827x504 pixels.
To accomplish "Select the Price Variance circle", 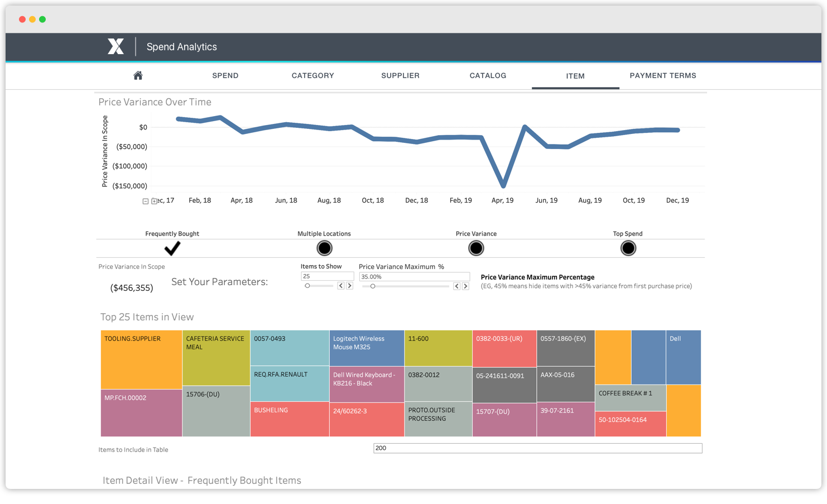I will (476, 248).
